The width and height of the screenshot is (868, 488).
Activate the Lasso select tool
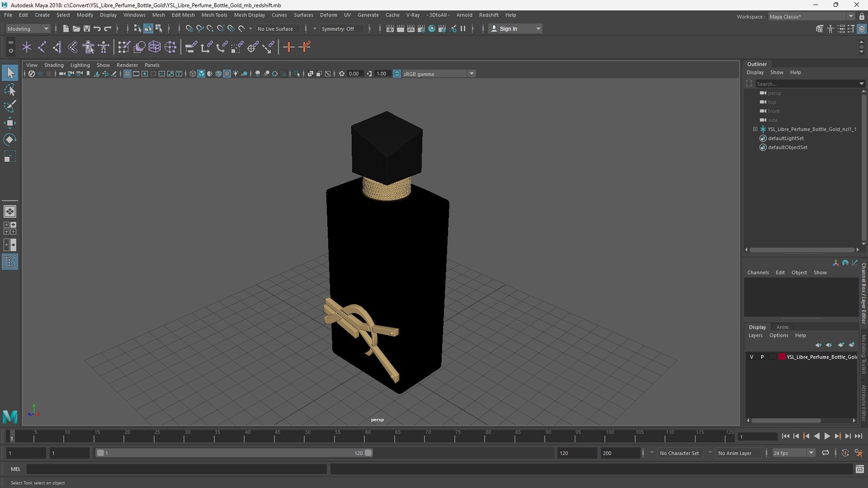10,90
